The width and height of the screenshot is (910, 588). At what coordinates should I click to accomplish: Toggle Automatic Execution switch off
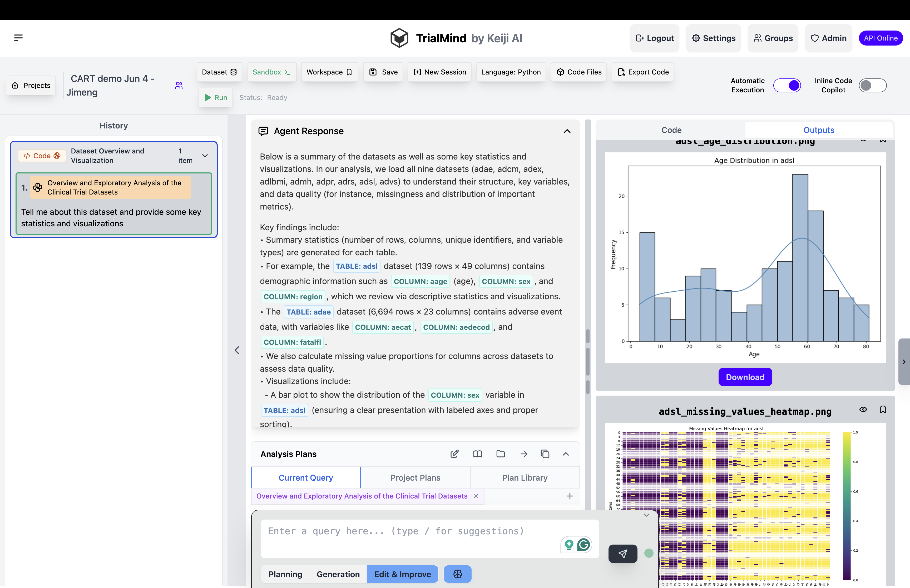pos(787,85)
